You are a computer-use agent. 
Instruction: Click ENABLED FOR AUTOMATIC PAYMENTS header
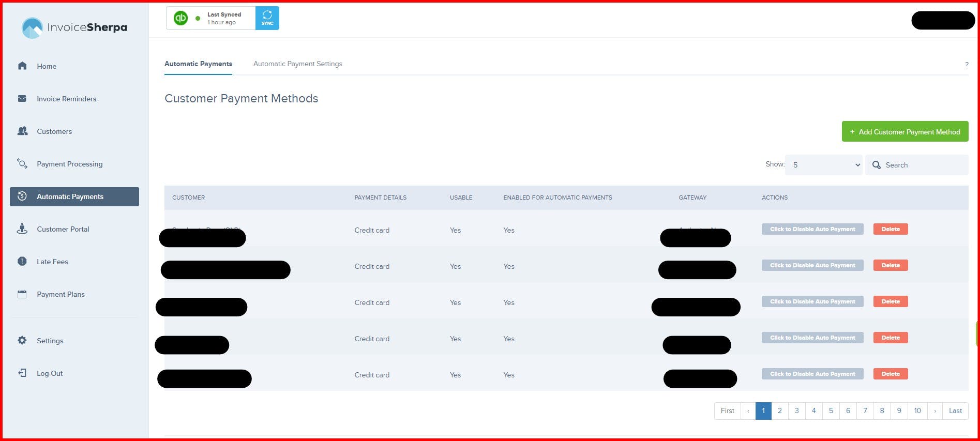click(557, 197)
